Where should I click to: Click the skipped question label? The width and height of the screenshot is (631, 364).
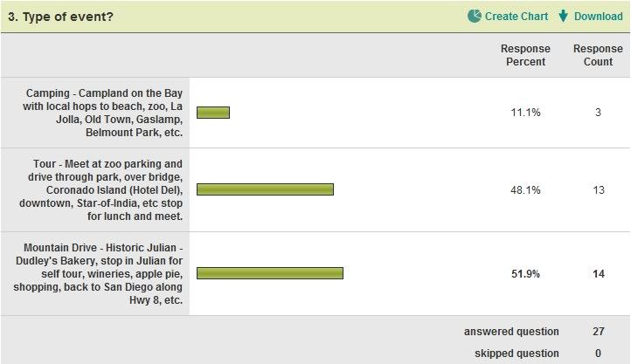pos(517,354)
